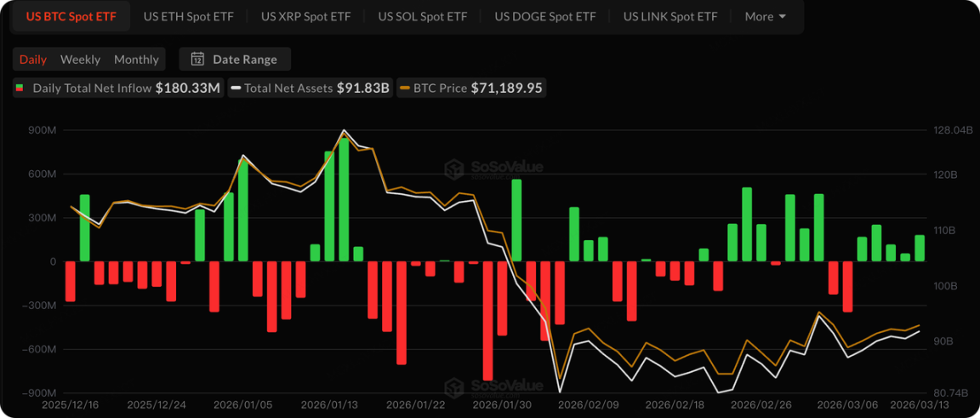Viewport: 980px width, 418px height.
Task: Click the white Total Net Assets legend marker
Action: [236, 88]
